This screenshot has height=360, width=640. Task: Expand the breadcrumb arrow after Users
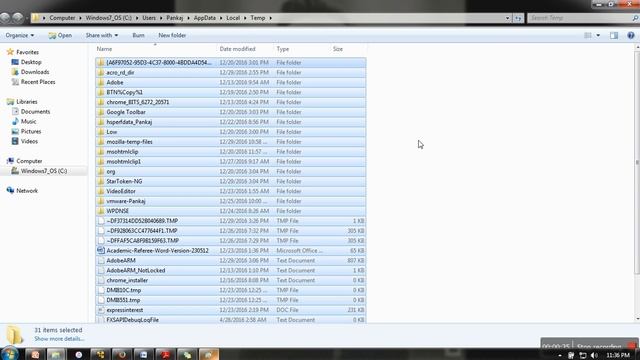(161, 18)
